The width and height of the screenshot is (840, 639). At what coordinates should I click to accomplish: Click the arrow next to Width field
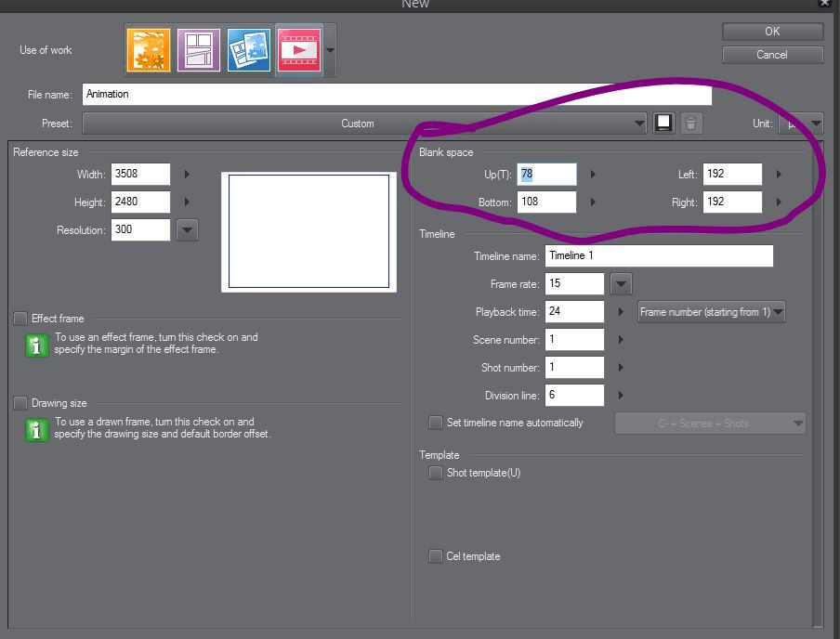coord(187,174)
